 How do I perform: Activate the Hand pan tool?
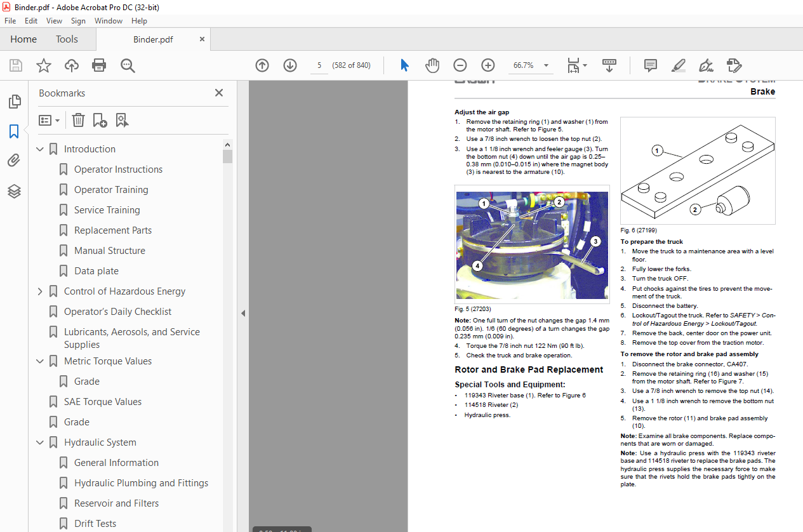(x=432, y=65)
